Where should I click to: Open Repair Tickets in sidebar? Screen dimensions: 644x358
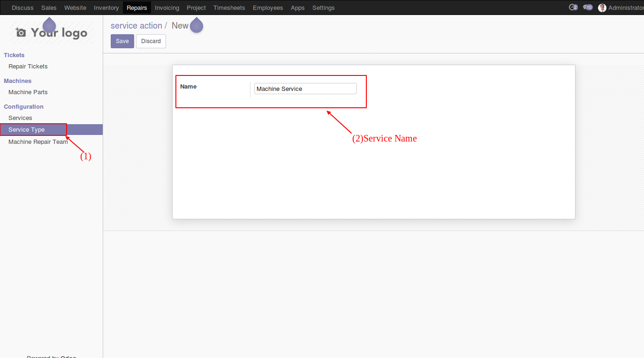(28, 67)
